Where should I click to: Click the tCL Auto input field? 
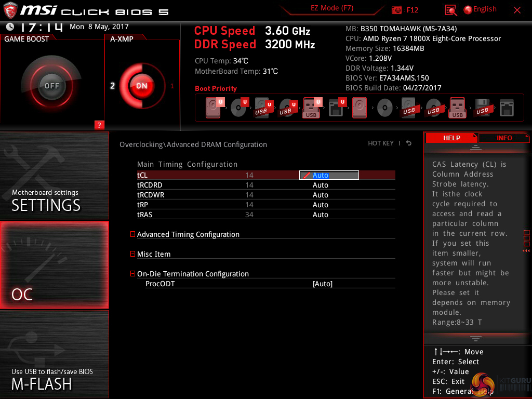click(x=329, y=175)
